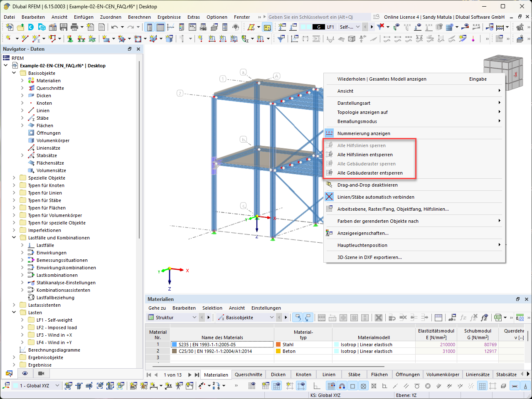Switch to the Querschnitte tab
The height and width of the screenshot is (399, 532).
[x=248, y=374]
